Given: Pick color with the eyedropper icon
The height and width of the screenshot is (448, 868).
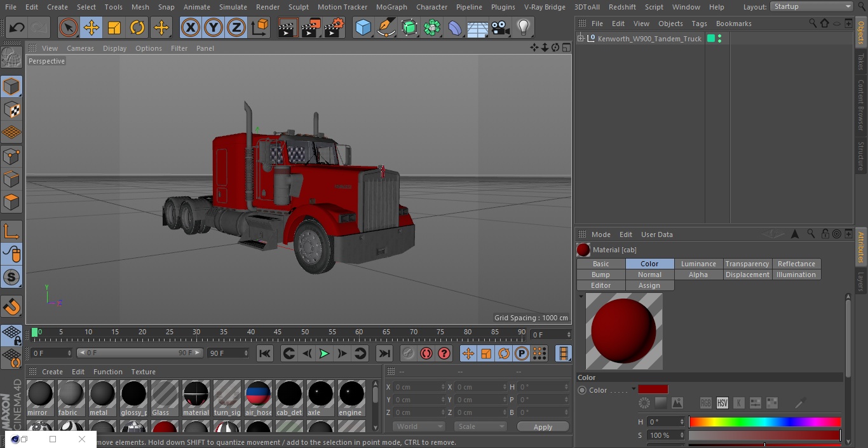Looking at the screenshot, I should (x=801, y=403).
